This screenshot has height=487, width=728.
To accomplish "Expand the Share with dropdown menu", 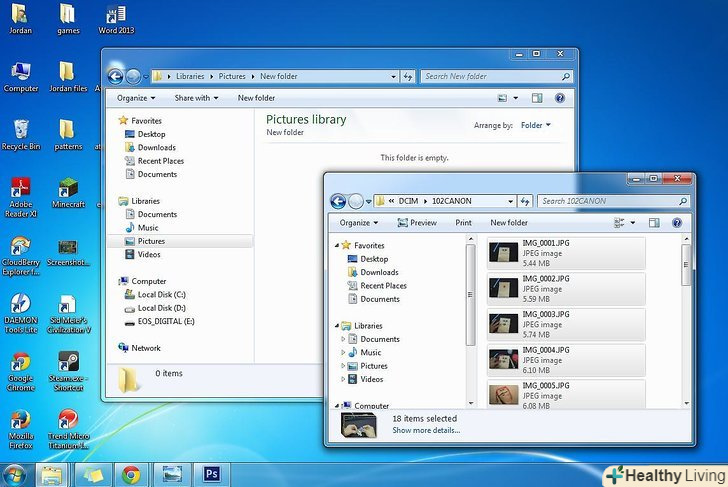I will pyautogui.click(x=197, y=98).
